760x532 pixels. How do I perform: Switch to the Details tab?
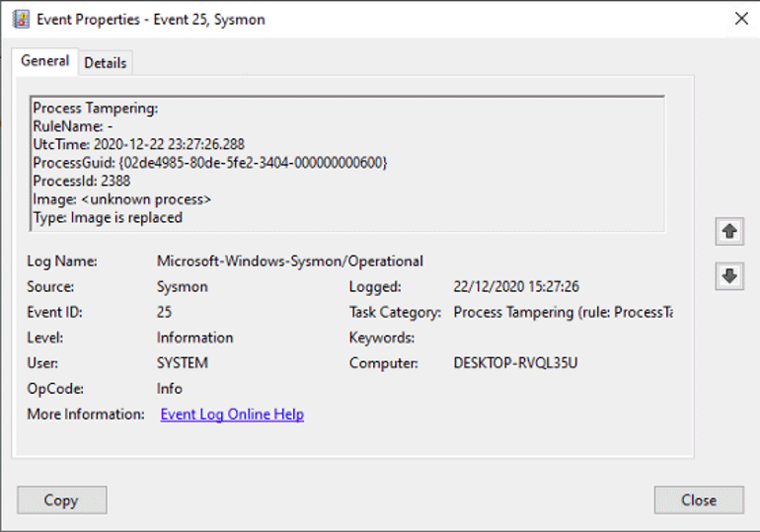click(x=105, y=62)
